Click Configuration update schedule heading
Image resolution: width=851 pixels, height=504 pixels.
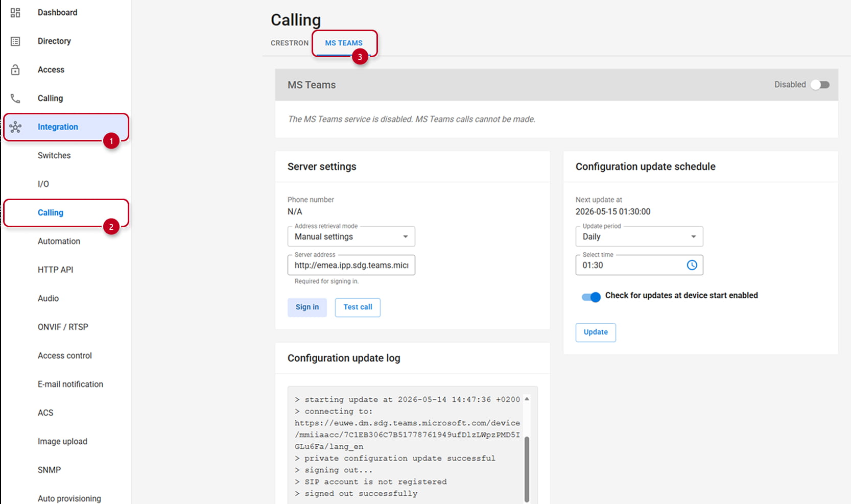click(646, 166)
